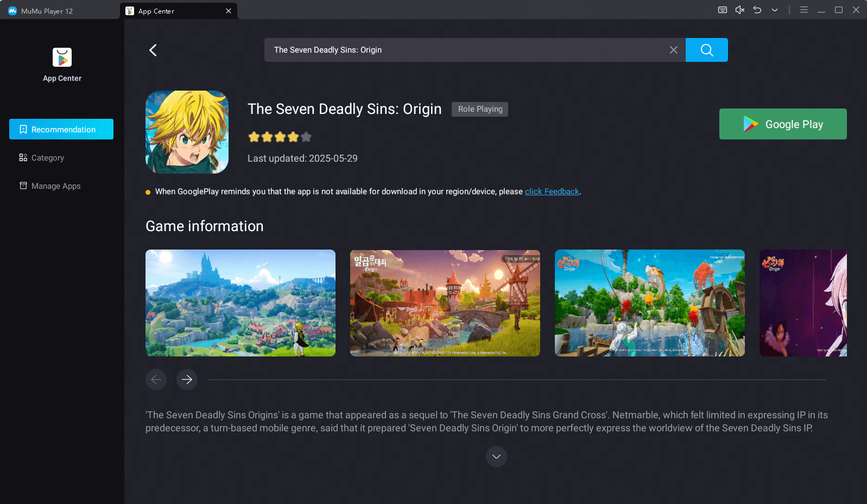Open the purple character screenshot
867x504 pixels.
pyautogui.click(x=803, y=303)
